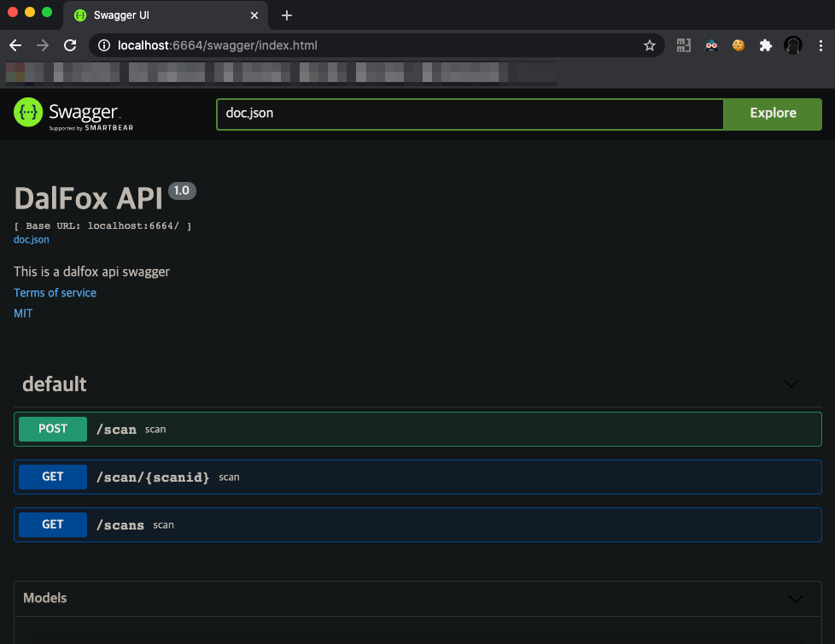The image size is (835, 644).
Task: Click the browser back arrow
Action: click(x=15, y=45)
